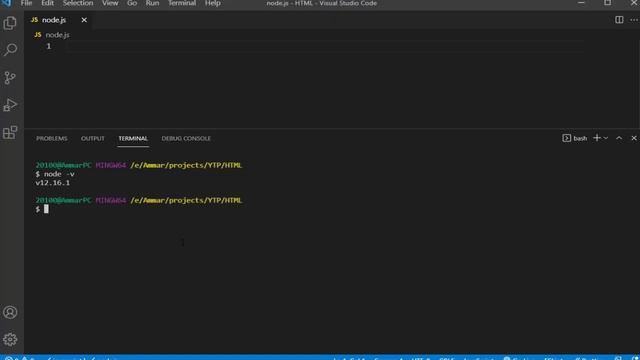Viewport: 640px width, 360px height.
Task: Close the terminal panel
Action: click(634, 138)
